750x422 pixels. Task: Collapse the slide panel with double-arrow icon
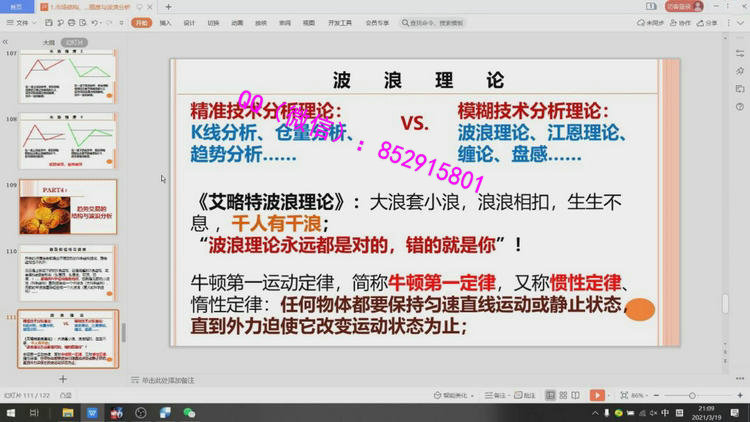click(6, 42)
